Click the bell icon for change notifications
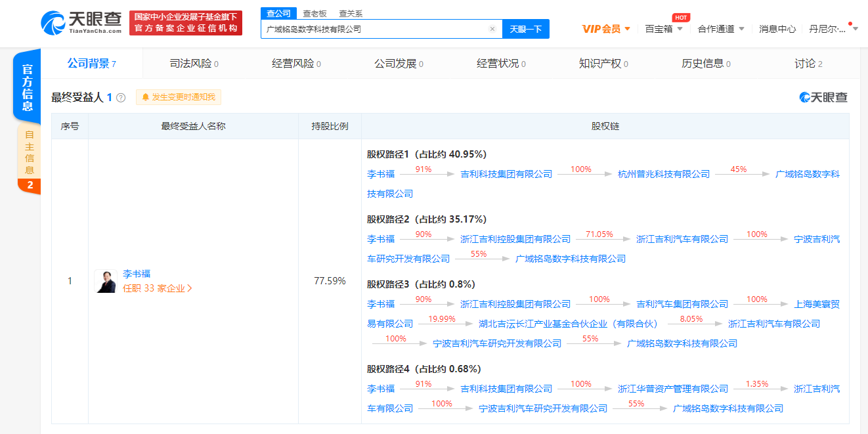Viewport: 868px width, 434px height. (146, 97)
